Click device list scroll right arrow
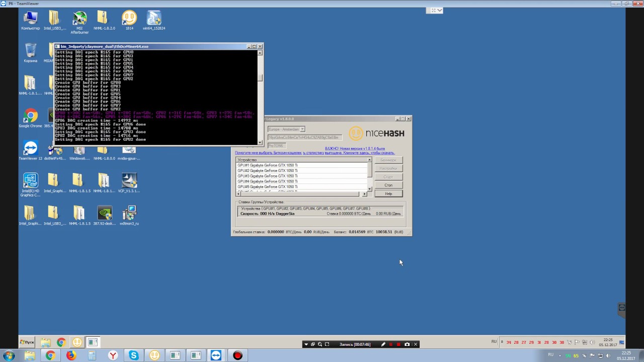The width and height of the screenshot is (644, 362). [x=365, y=194]
